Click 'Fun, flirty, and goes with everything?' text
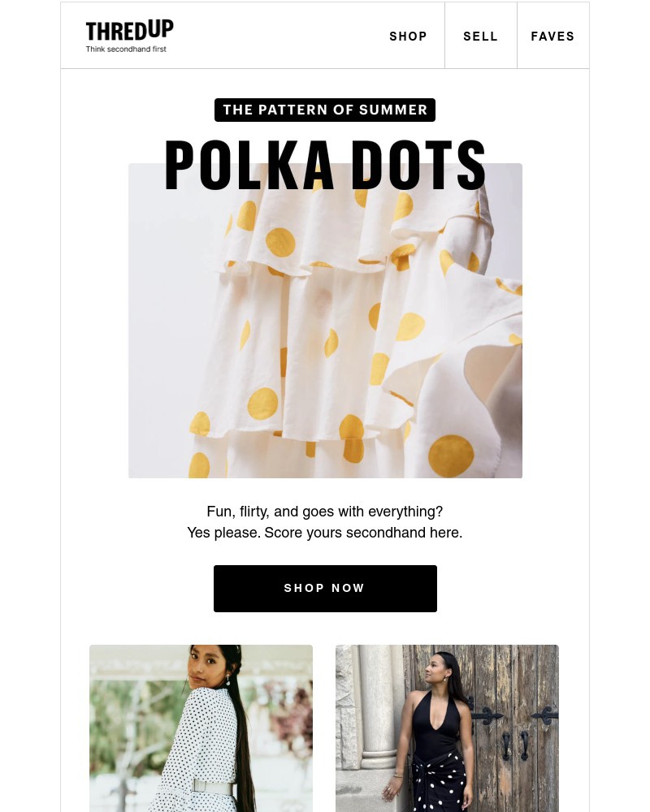Screen dimensions: 650x812 (325, 512)
